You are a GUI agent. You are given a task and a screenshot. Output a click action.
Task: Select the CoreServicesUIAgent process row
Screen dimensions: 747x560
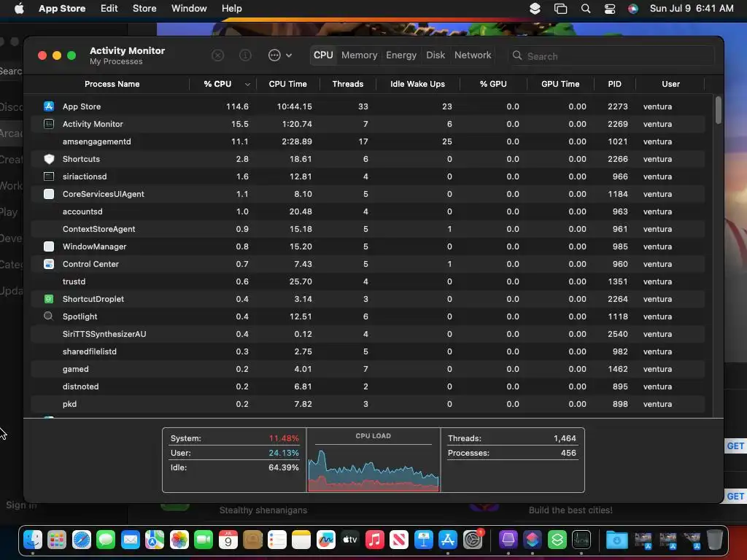(368, 194)
